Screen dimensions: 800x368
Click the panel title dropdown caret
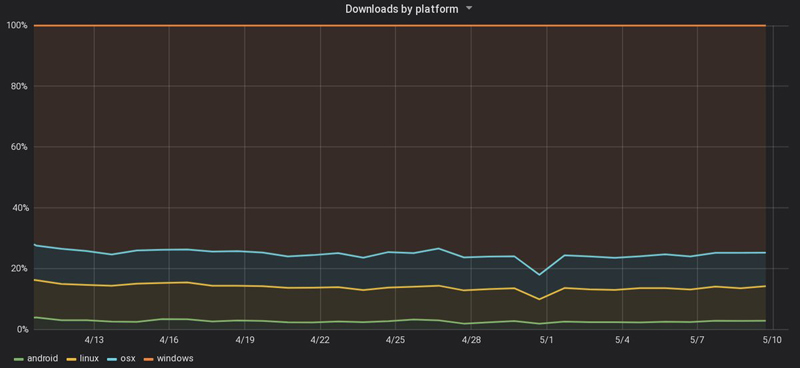point(469,8)
